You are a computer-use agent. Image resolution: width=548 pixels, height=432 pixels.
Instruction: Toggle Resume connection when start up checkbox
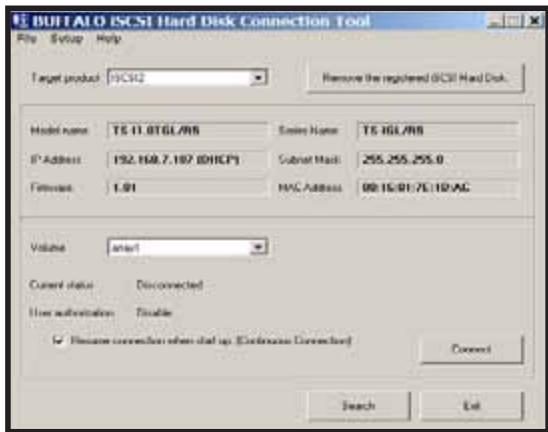58,340
